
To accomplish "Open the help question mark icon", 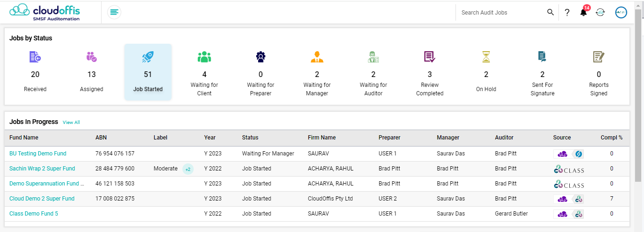I will [x=567, y=13].
